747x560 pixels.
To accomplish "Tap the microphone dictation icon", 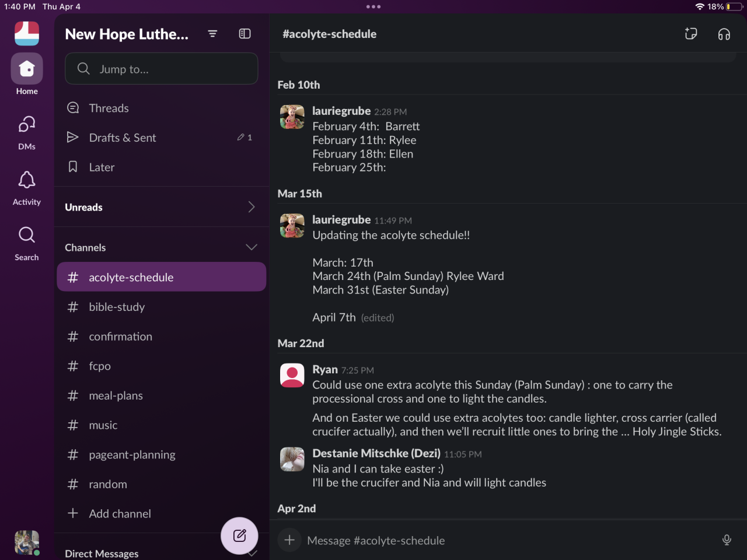I will pos(727,540).
